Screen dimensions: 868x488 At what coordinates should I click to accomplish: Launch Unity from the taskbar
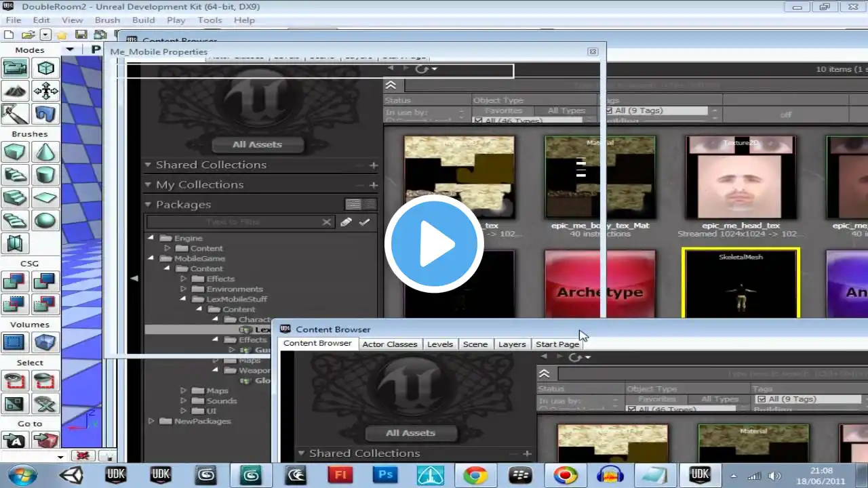(71, 475)
